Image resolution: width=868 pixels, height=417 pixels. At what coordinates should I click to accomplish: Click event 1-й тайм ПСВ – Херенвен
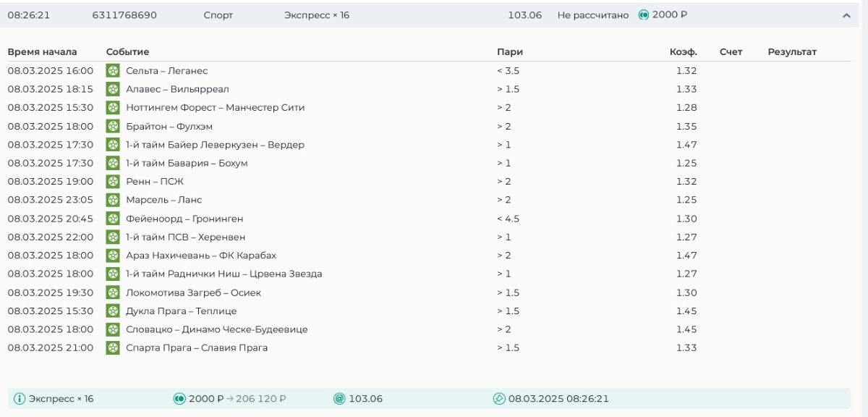point(186,237)
